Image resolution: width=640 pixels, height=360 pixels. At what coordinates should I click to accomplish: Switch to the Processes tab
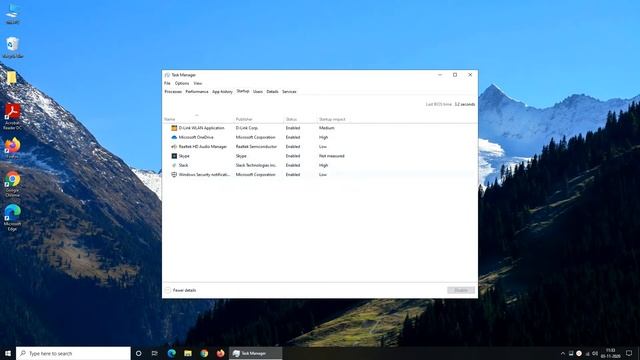point(173,92)
